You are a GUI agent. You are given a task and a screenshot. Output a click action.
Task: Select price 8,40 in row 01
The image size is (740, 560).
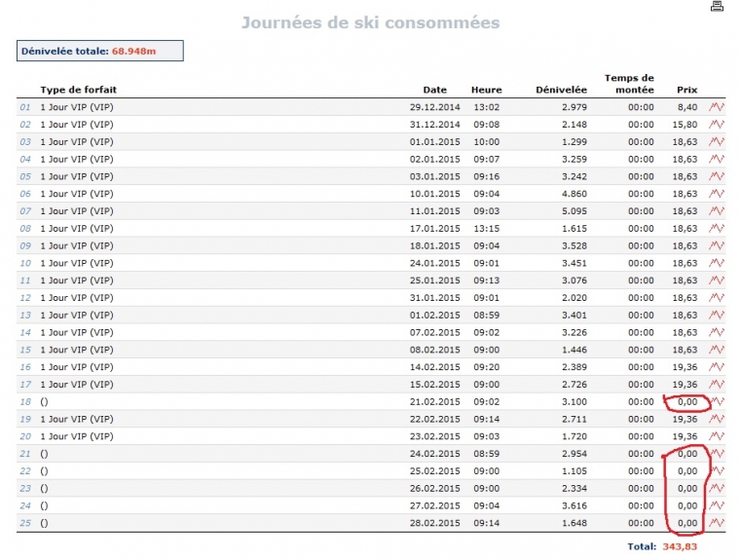point(687,107)
